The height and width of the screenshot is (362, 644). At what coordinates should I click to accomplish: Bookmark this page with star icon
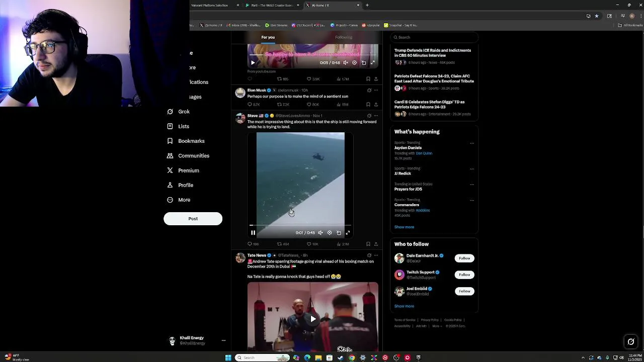[x=597, y=16]
